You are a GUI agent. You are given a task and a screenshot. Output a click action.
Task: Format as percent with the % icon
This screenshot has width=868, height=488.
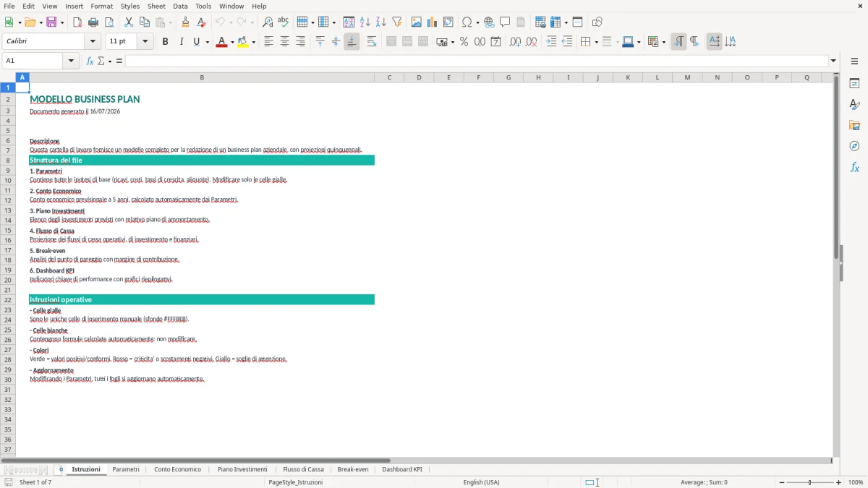[x=464, y=42]
